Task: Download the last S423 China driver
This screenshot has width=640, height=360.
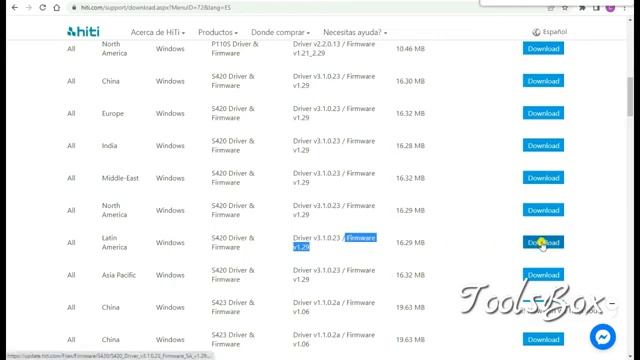Action: tap(543, 339)
